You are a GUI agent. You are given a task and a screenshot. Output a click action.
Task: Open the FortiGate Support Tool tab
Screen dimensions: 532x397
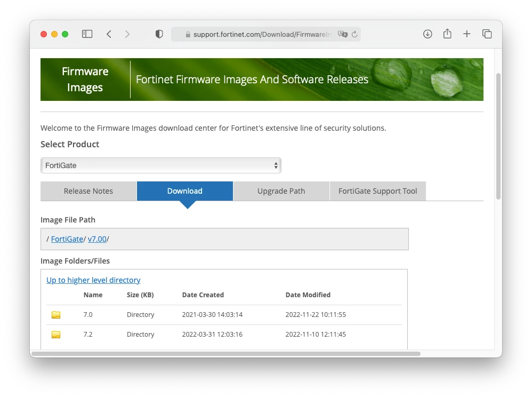(x=377, y=191)
